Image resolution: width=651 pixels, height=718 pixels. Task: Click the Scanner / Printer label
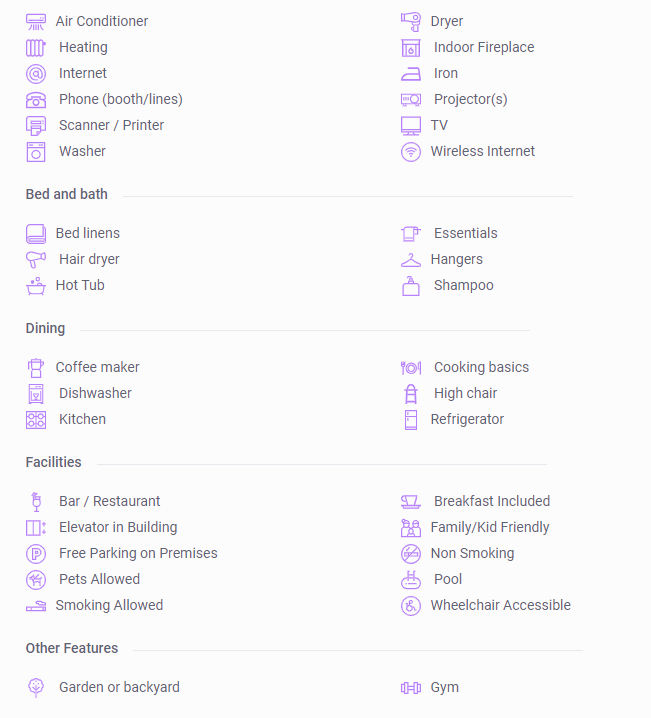[111, 125]
